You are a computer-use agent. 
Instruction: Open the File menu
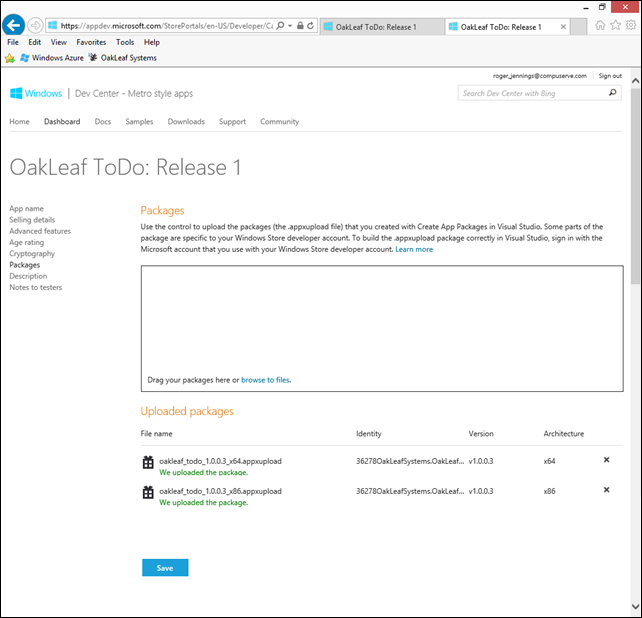click(13, 42)
